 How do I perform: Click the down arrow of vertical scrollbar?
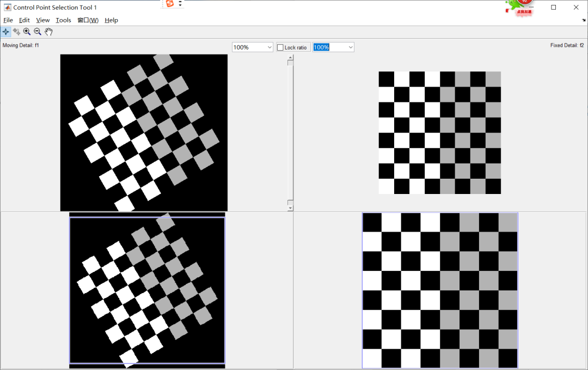click(x=290, y=208)
